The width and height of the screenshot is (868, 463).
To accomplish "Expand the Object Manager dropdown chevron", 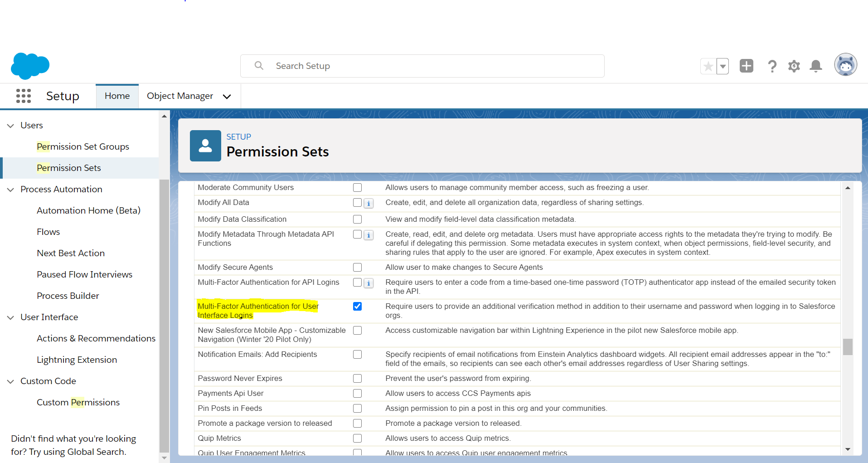I will pos(227,96).
